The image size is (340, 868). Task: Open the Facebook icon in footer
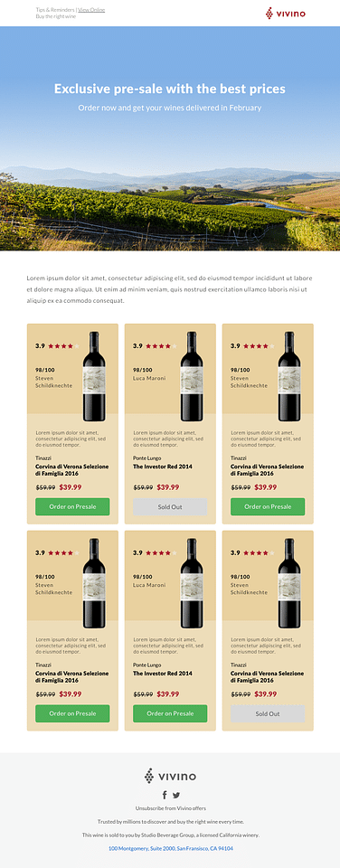coord(165,795)
